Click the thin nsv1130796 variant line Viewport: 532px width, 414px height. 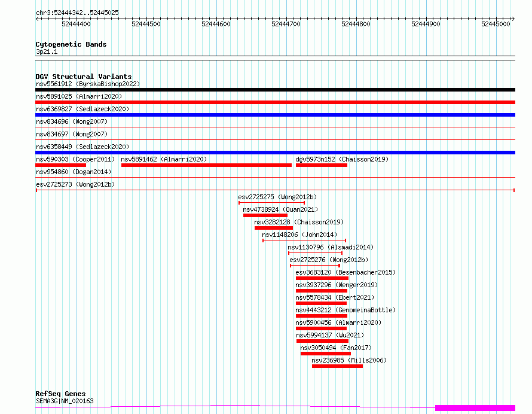(315, 253)
